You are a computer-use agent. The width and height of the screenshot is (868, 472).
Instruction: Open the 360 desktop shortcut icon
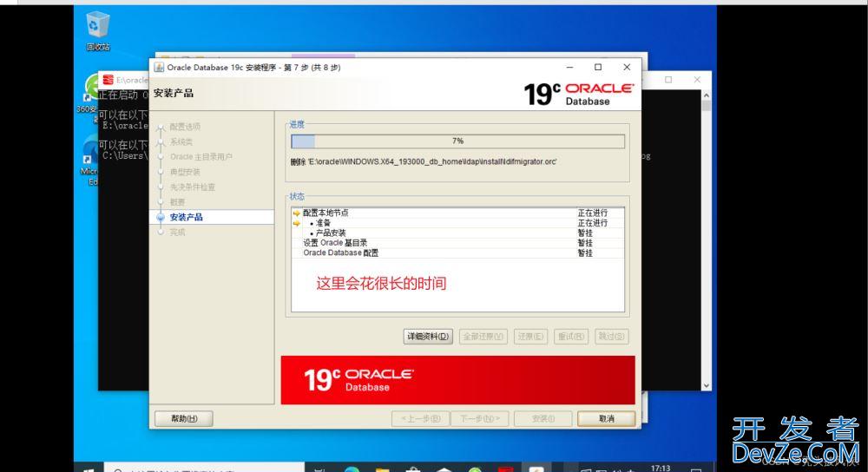90,88
